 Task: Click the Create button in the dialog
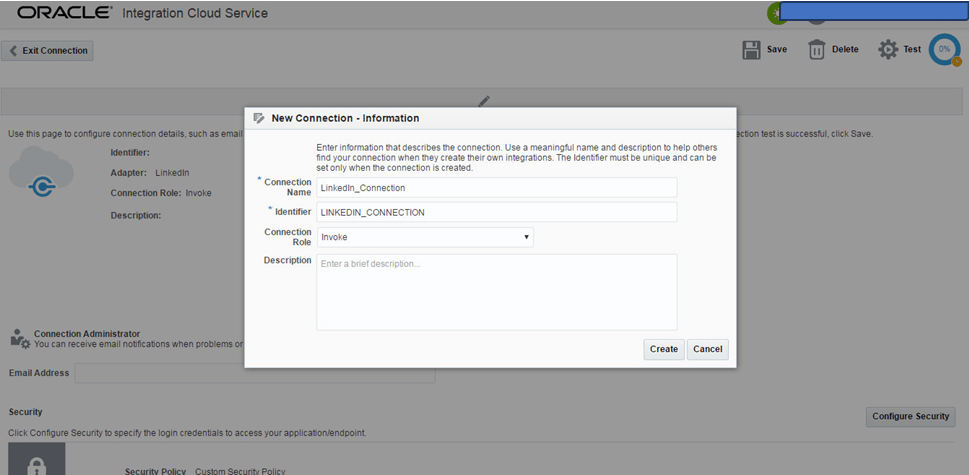pos(664,349)
